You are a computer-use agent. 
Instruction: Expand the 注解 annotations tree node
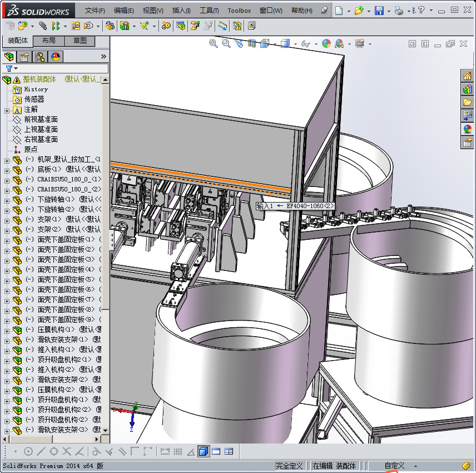[x=7, y=110]
